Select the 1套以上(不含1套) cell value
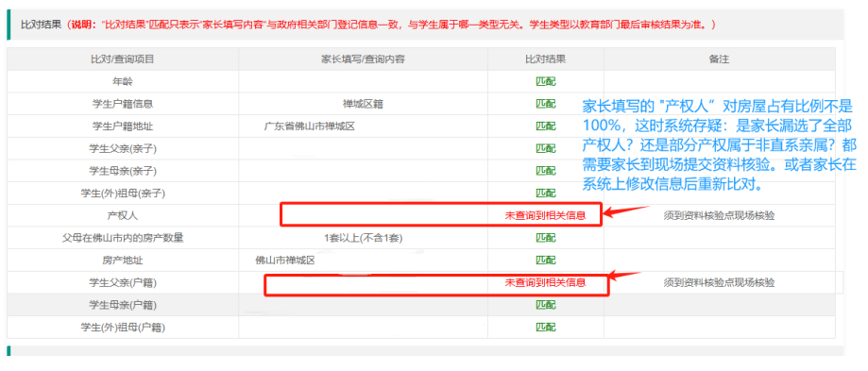 click(x=363, y=238)
